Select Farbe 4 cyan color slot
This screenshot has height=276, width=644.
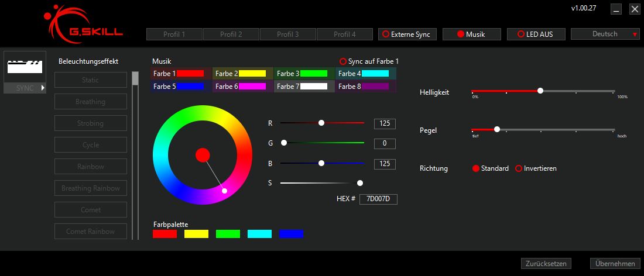[366, 74]
